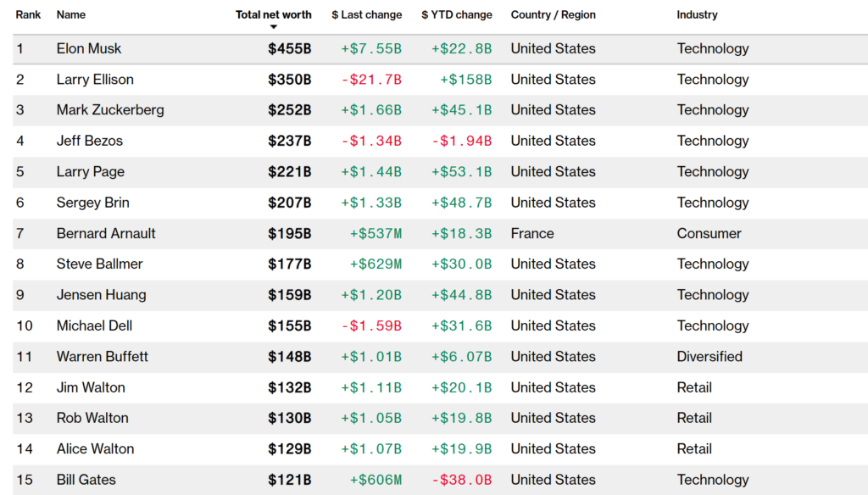Click Michael Dell's $155B net worth
Screen dimensions: 868x495
[x=289, y=325]
